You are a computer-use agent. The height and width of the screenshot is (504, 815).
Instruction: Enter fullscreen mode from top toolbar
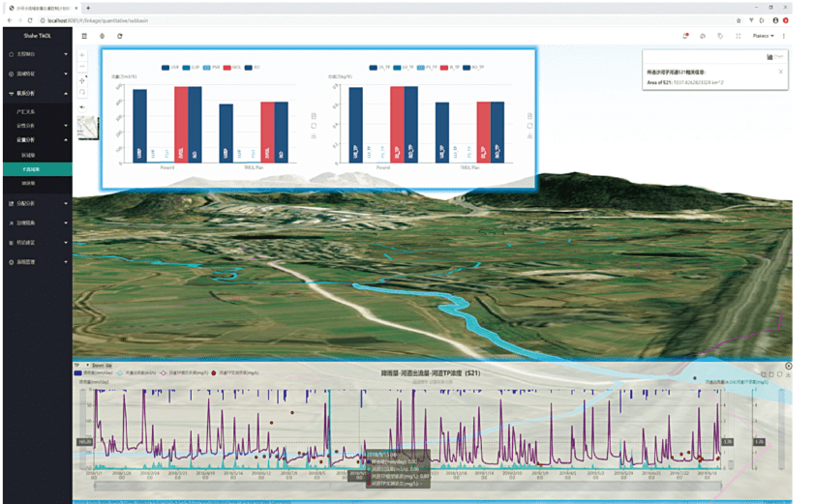tap(739, 36)
